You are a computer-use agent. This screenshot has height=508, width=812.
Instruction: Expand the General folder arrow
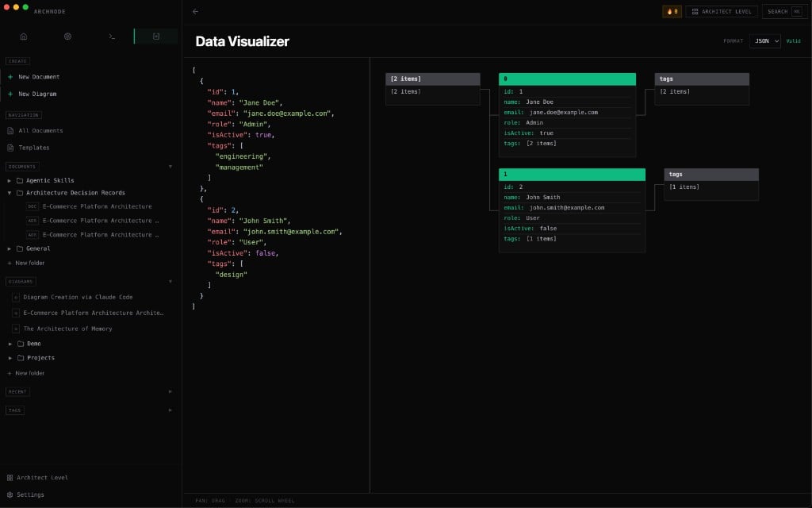[x=10, y=248]
